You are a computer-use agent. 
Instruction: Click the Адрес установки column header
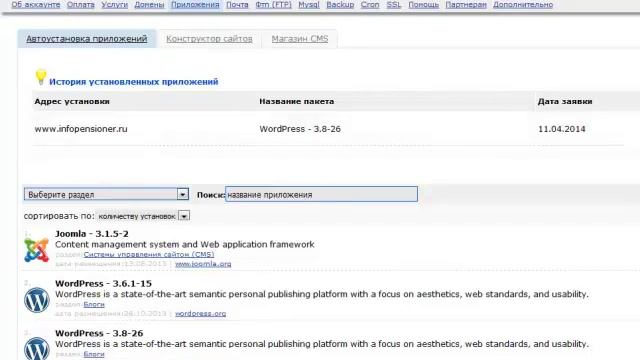[72, 102]
